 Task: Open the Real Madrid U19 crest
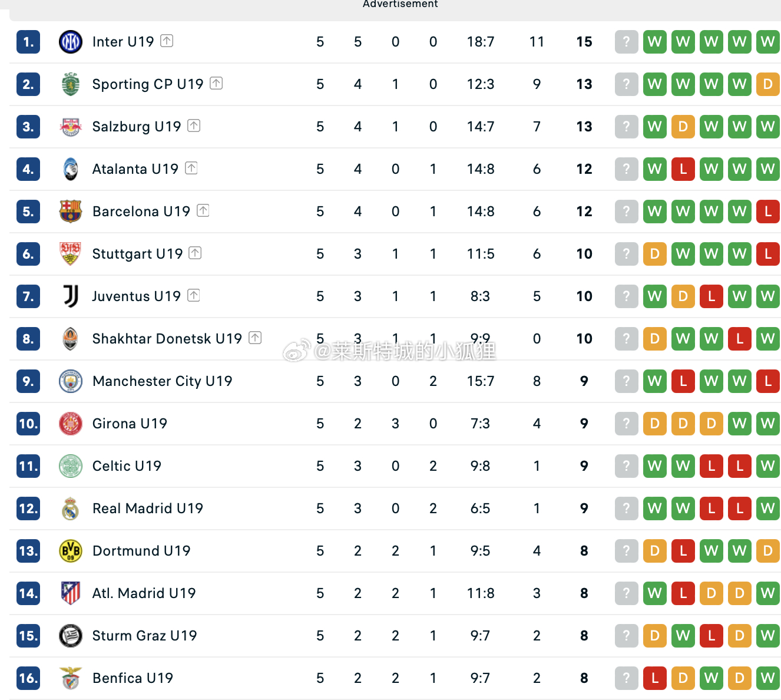point(71,509)
